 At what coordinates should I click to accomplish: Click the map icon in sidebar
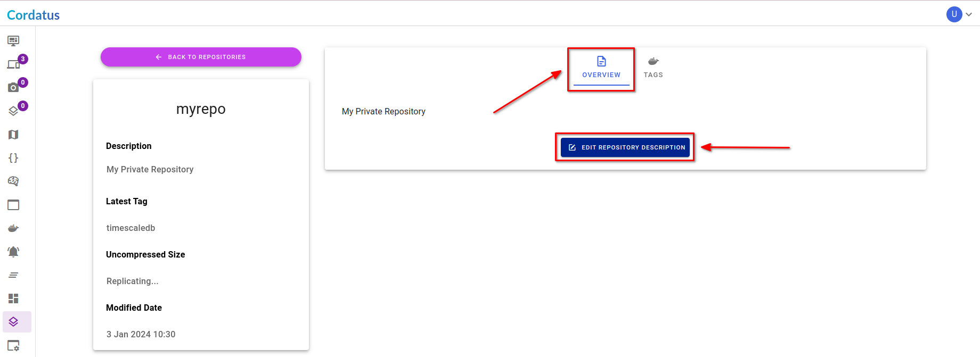pos(13,135)
